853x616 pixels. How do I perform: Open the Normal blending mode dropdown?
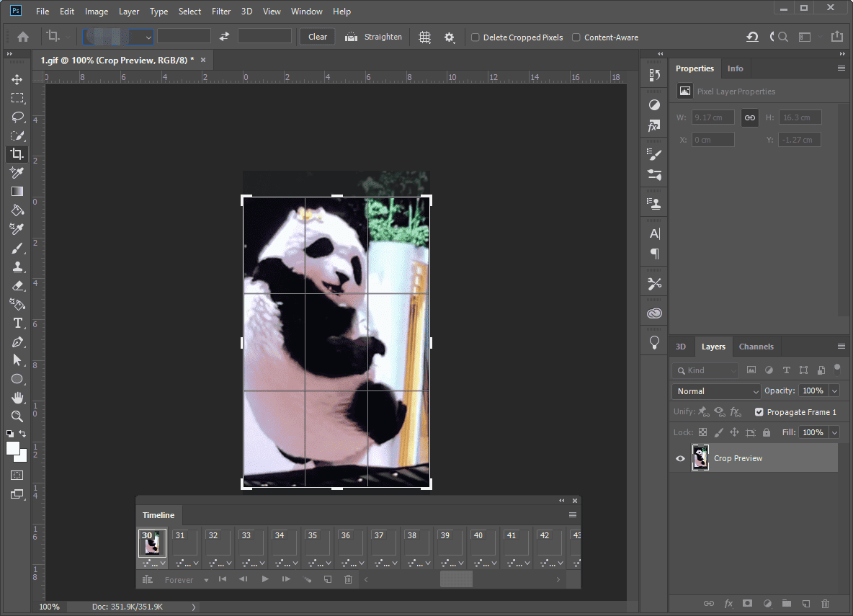715,390
